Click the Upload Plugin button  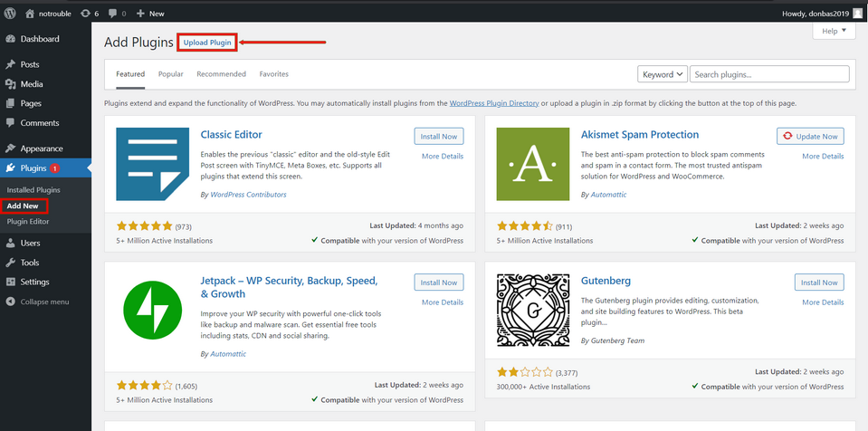pos(208,43)
